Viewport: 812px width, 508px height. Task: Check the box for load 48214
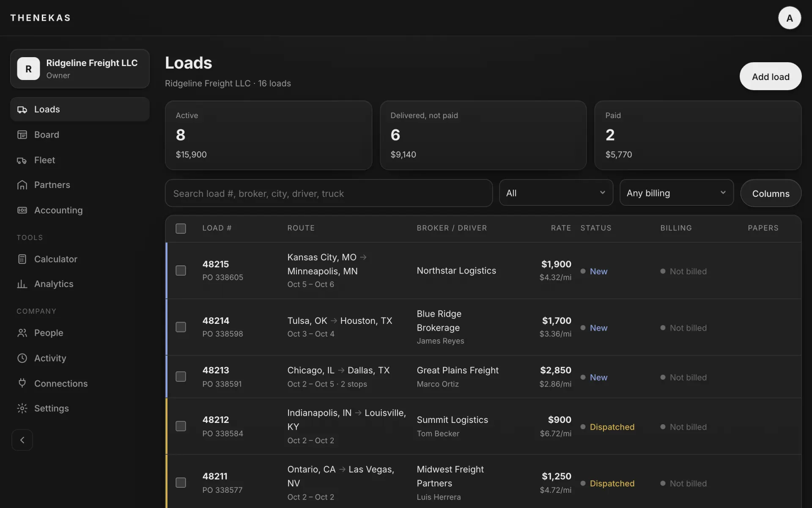click(x=181, y=327)
